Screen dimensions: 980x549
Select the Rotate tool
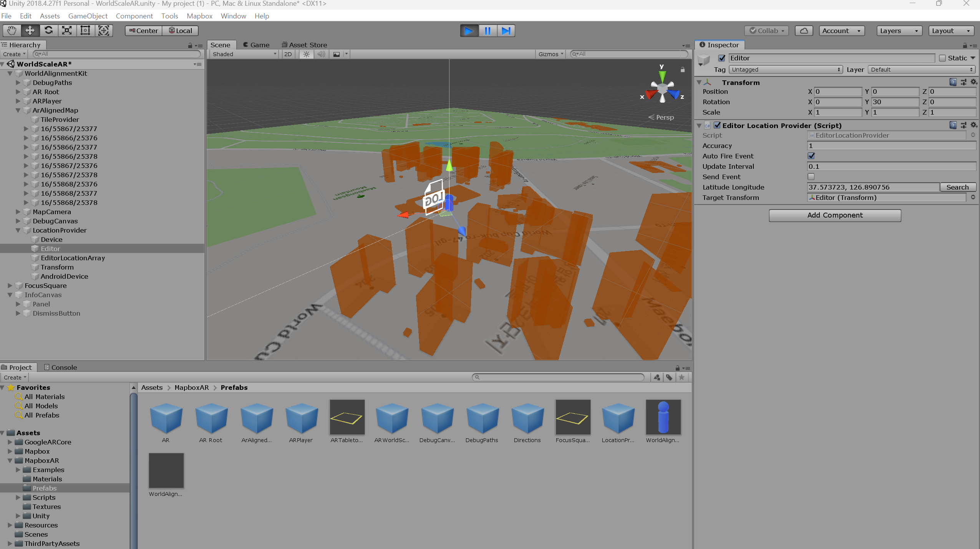48,30
